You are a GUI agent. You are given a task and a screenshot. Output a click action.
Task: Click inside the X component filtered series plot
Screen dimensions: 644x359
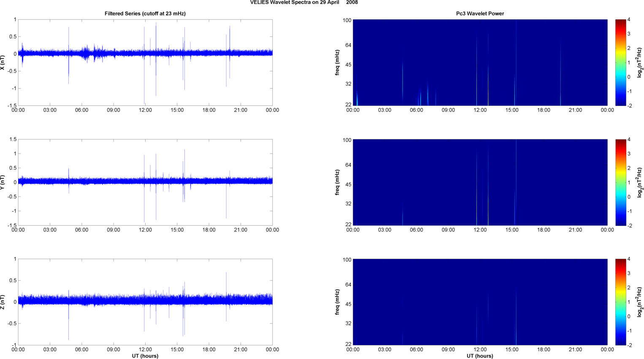[145, 62]
